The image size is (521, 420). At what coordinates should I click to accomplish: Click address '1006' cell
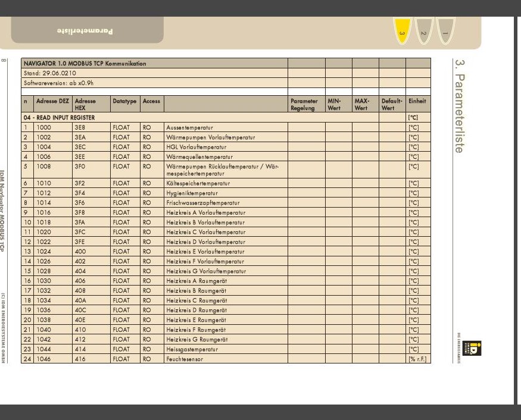[52, 156]
